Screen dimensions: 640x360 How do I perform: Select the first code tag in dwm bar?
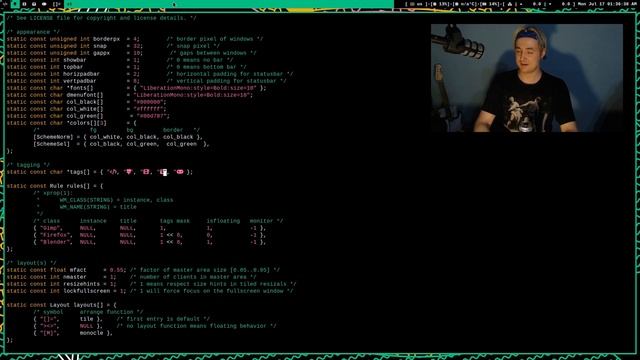5,4
